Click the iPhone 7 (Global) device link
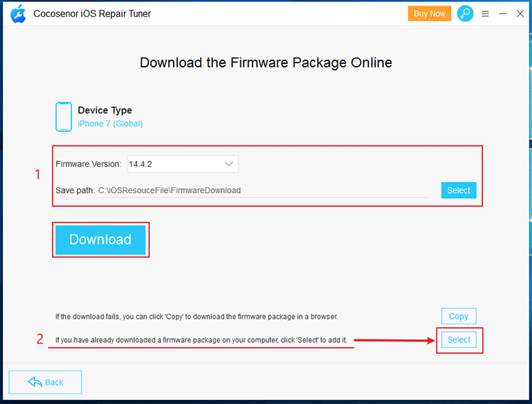 coord(110,124)
